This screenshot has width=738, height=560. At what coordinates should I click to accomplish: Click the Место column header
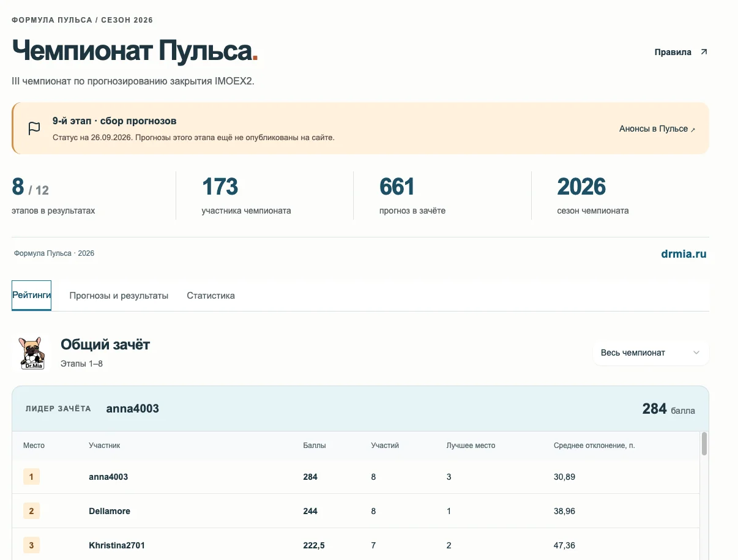click(34, 446)
